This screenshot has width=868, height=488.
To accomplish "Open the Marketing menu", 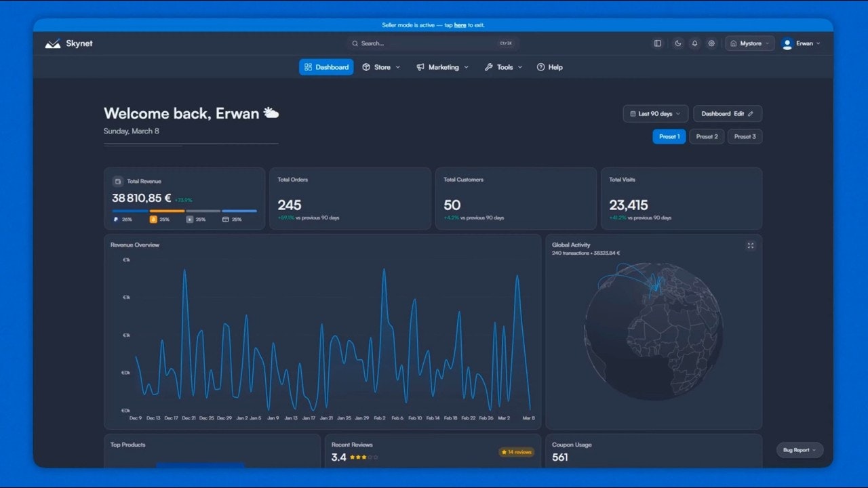I will click(442, 67).
